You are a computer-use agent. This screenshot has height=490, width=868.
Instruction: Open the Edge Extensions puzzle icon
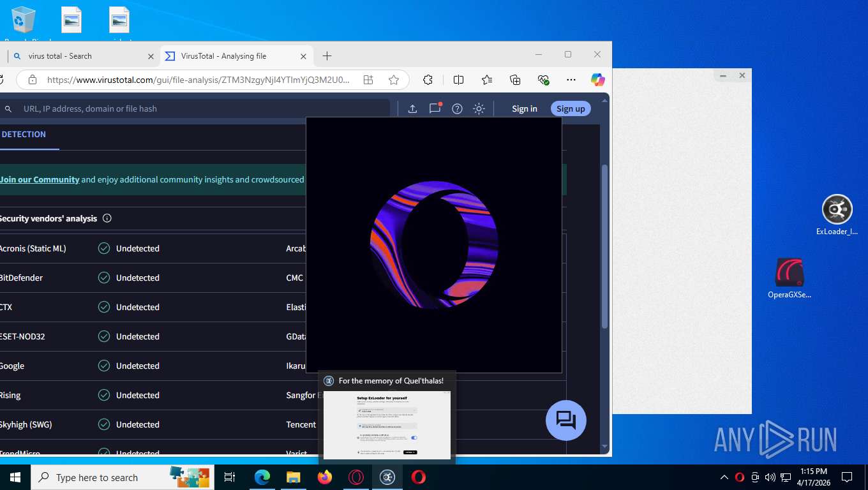428,80
